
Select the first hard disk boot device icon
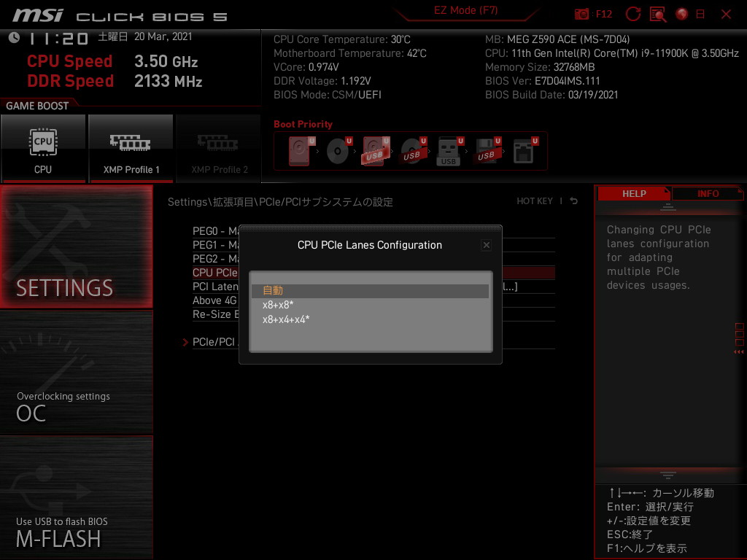pyautogui.click(x=301, y=151)
